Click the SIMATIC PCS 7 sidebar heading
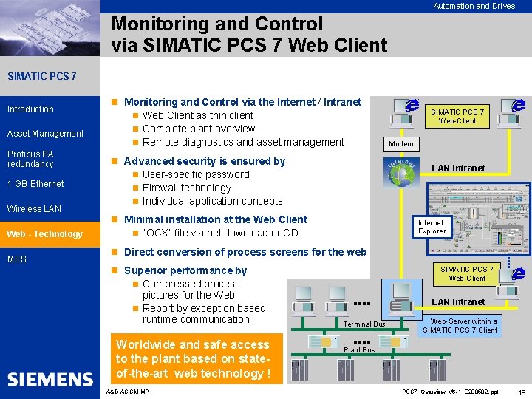Screen dimensions: 532x399 click(x=41, y=76)
